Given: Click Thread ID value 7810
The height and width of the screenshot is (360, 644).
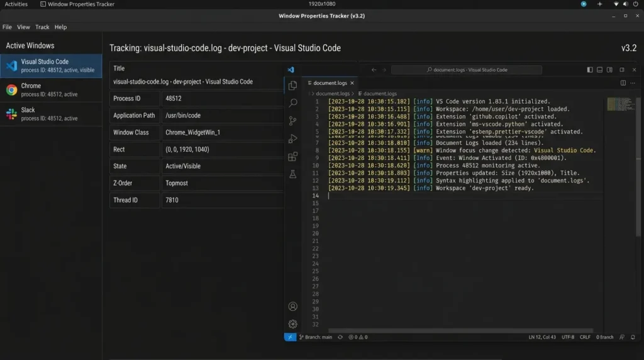Looking at the screenshot, I should point(223,200).
